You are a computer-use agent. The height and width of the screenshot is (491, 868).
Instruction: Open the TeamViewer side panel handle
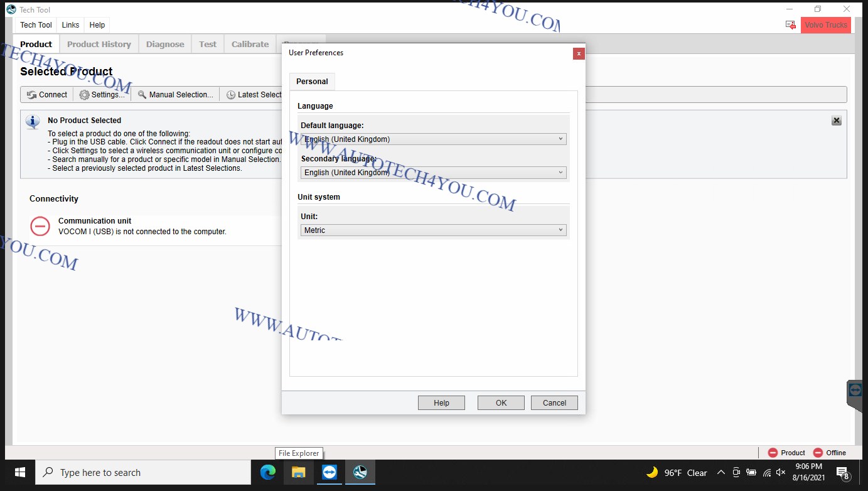coord(855,394)
